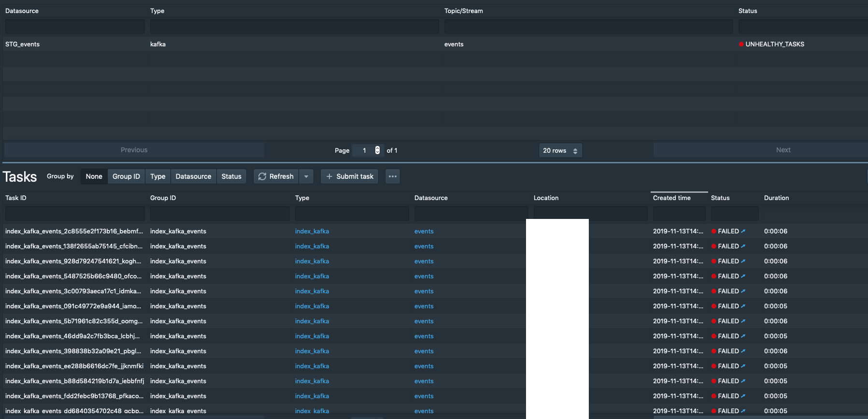This screenshot has height=419, width=868.
Task: Click the Refresh icon button
Action: (x=276, y=176)
